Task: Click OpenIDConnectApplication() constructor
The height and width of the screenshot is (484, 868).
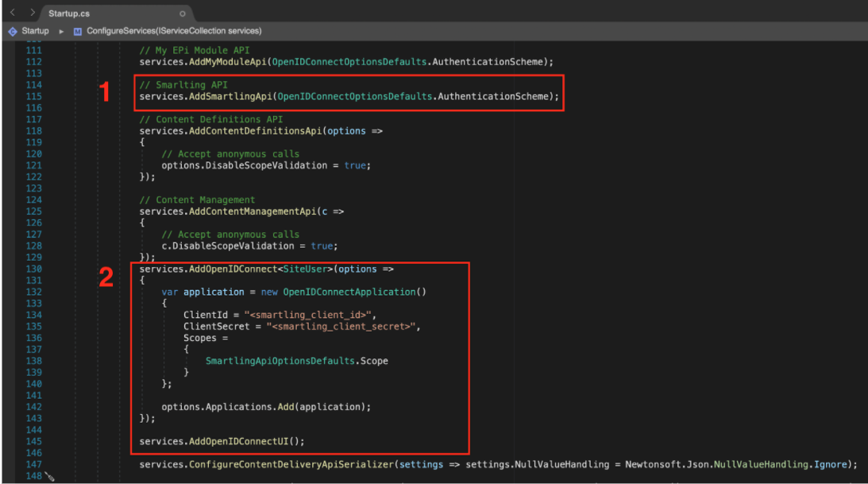Action: click(x=355, y=292)
